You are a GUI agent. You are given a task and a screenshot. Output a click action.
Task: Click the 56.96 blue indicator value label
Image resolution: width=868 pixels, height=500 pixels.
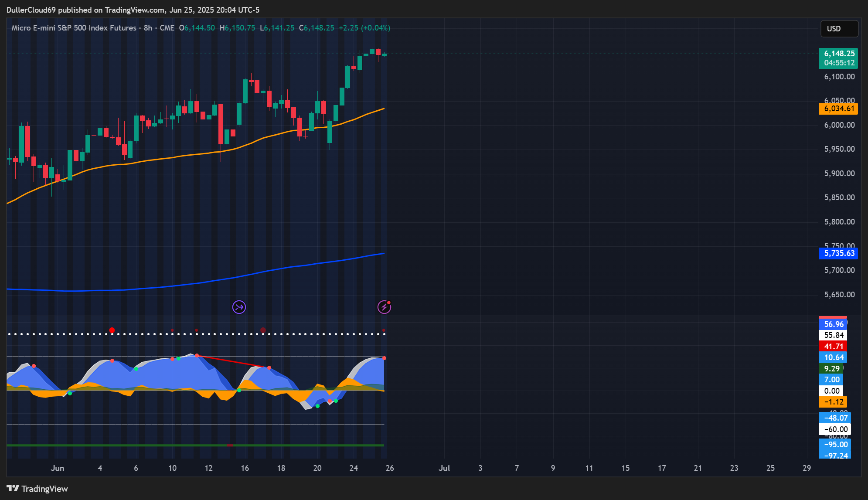tap(833, 324)
